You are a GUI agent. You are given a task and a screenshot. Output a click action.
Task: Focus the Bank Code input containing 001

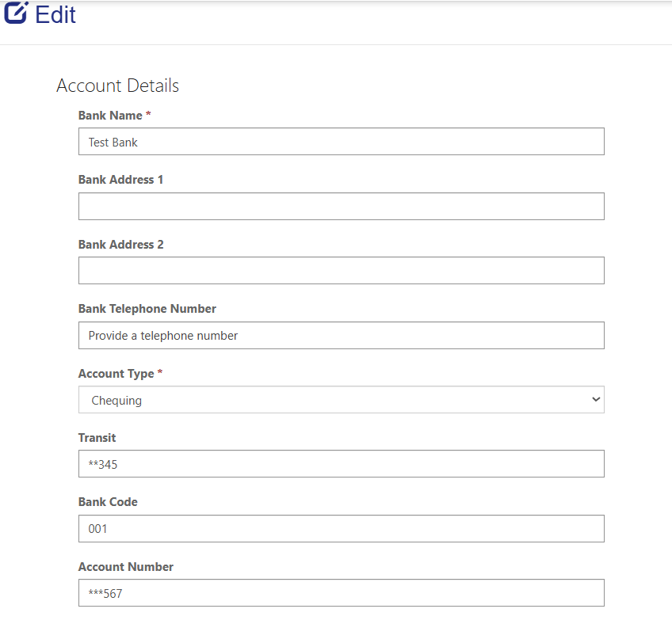tap(341, 529)
